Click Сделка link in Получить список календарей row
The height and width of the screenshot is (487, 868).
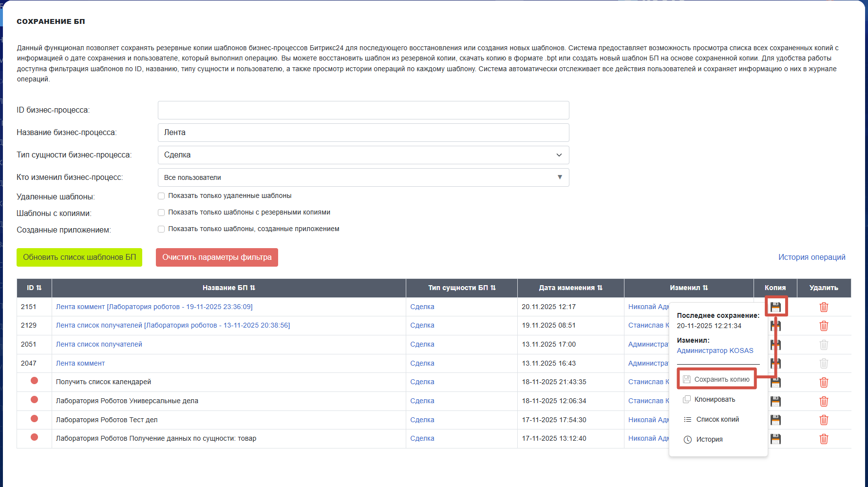(x=422, y=382)
